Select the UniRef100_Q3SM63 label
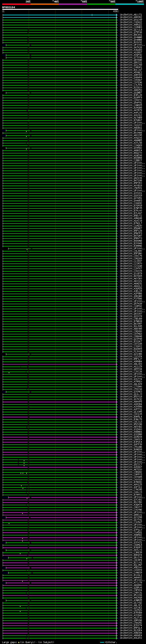This screenshot has width=146, height=644. 131,392
